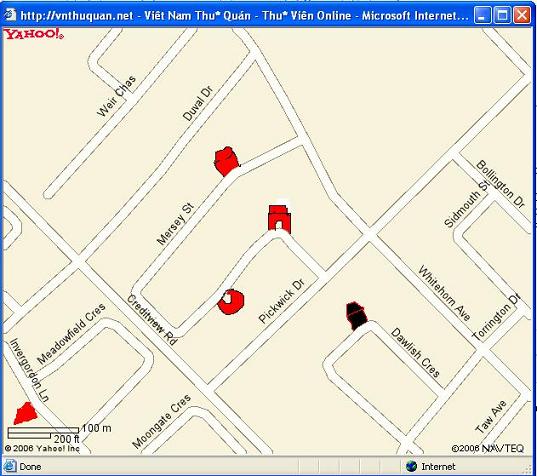Click the Moongate Cres street label

[161, 421]
